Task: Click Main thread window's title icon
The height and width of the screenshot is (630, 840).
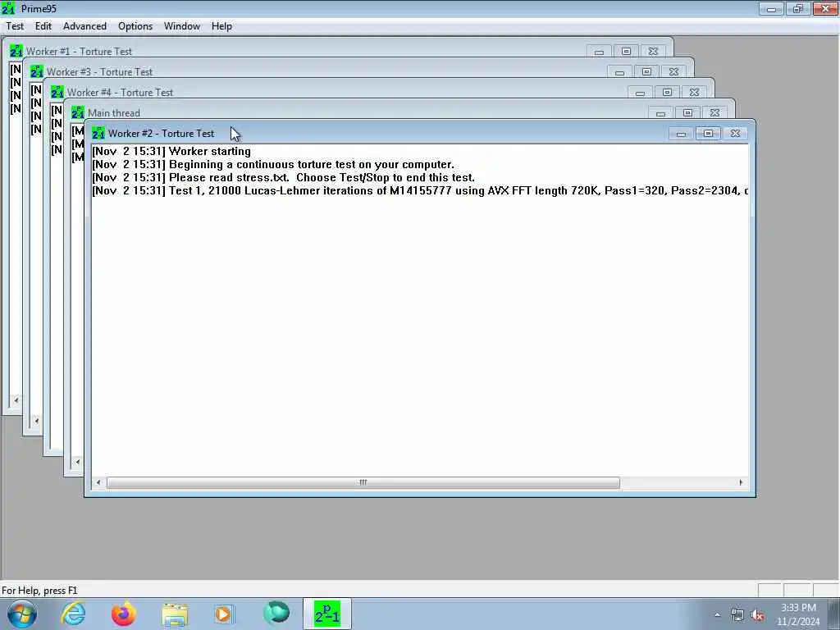Action: pyautogui.click(x=78, y=113)
